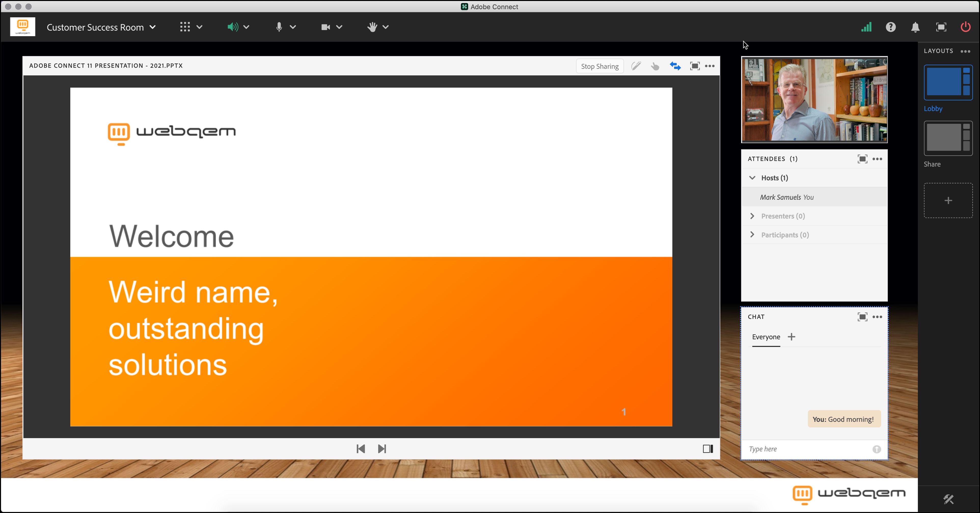This screenshot has width=980, height=513.
Task: Select the Share layout thumbnail
Action: pos(948,138)
